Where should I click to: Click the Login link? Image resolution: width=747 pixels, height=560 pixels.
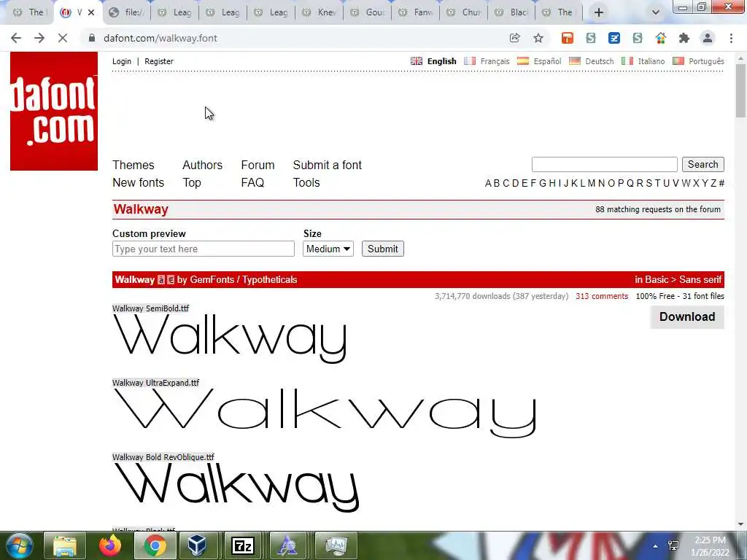122,61
